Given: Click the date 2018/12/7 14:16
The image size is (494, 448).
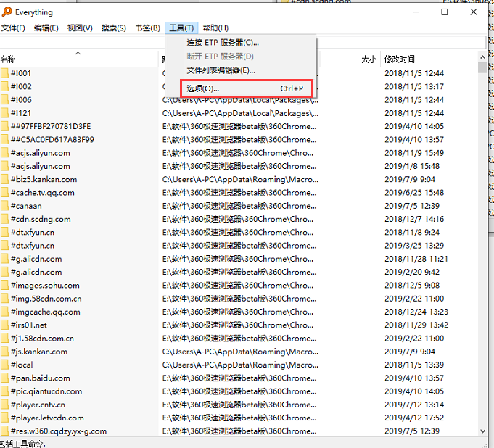Looking at the screenshot, I should pos(414,219).
